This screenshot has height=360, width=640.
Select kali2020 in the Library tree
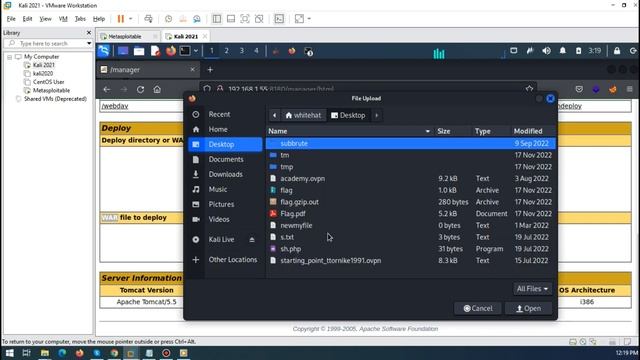[x=43, y=74]
